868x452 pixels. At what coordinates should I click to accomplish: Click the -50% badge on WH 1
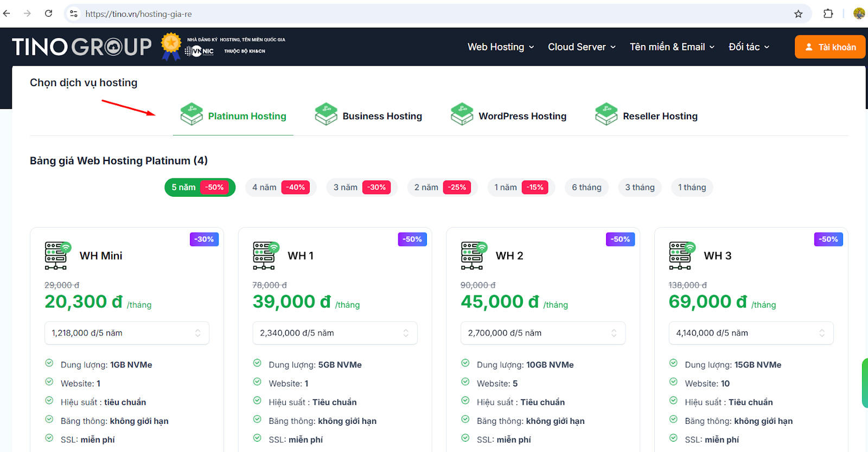pyautogui.click(x=412, y=239)
